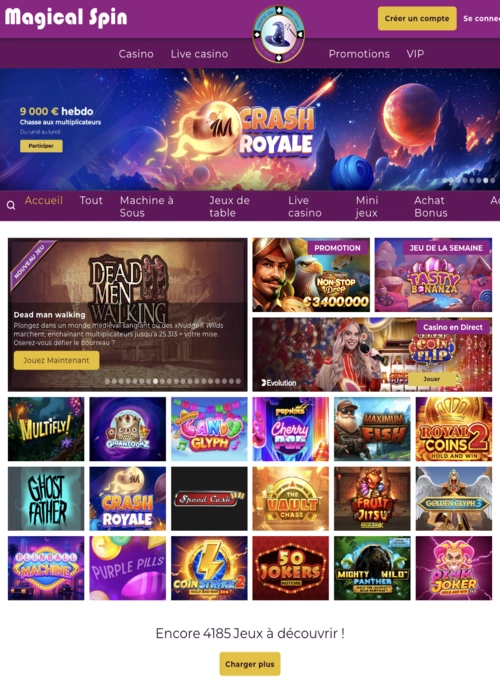Switch to Jeux de table tab
This screenshot has height=700, width=500.
229,206
